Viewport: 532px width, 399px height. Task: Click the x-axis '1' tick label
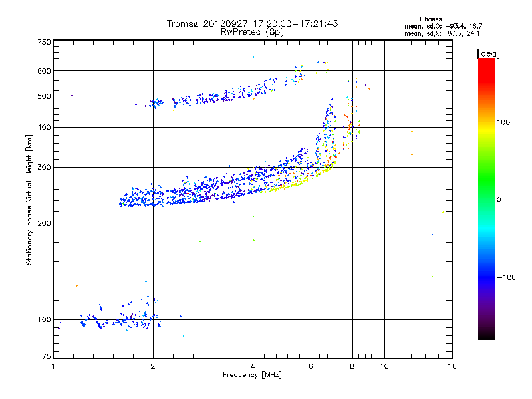coord(53,366)
